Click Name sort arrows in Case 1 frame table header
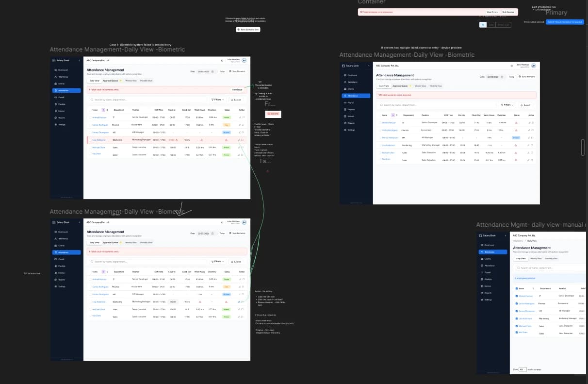This screenshot has width=588, height=384. 107,110
